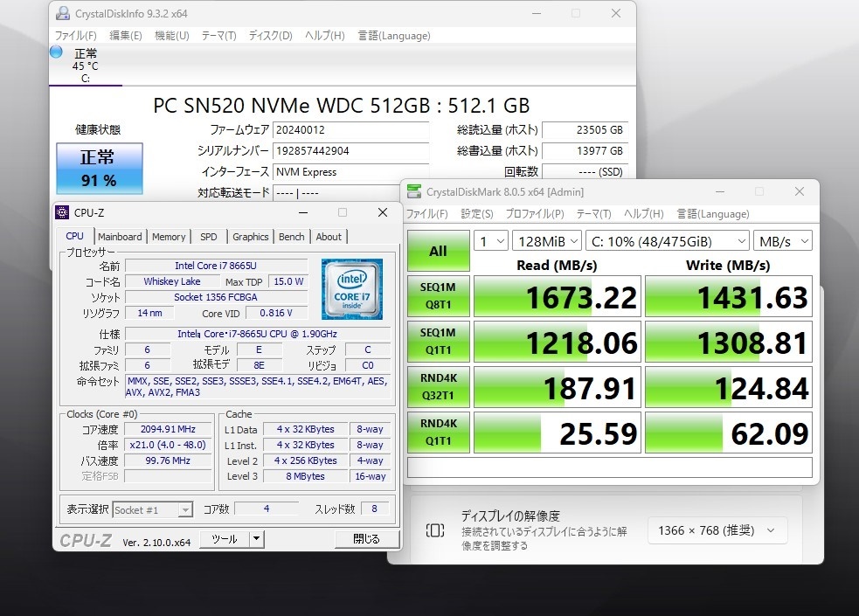Switch to the Graphics tab in CPU-Z

[x=250, y=237]
